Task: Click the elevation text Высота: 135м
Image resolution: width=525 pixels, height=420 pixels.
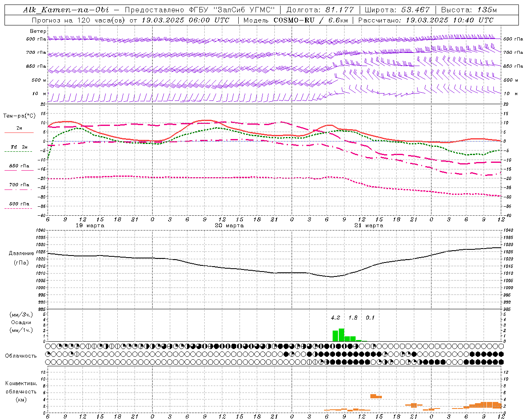Action: 469,10
